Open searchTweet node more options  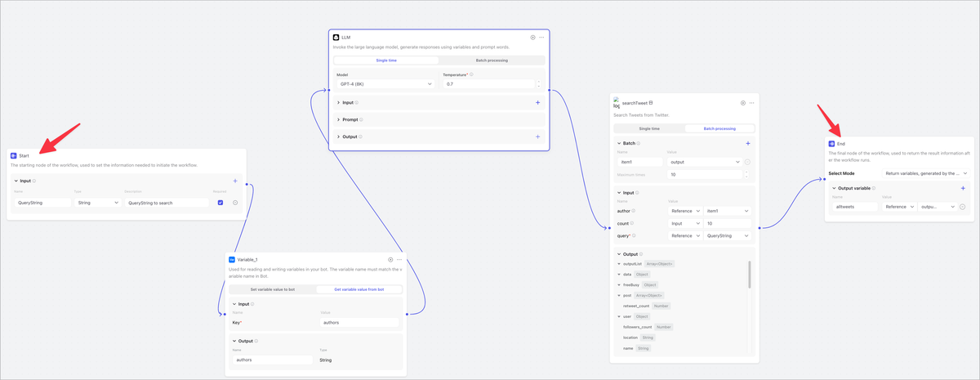(x=751, y=103)
